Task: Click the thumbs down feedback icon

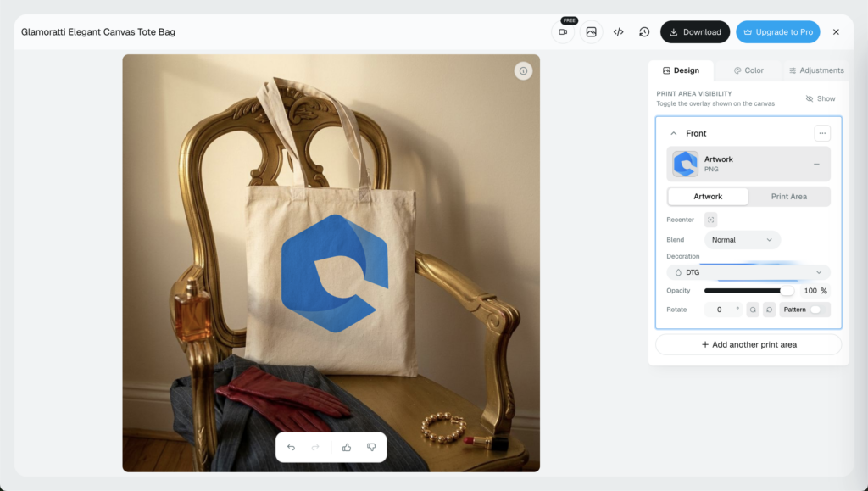Action: click(x=371, y=447)
